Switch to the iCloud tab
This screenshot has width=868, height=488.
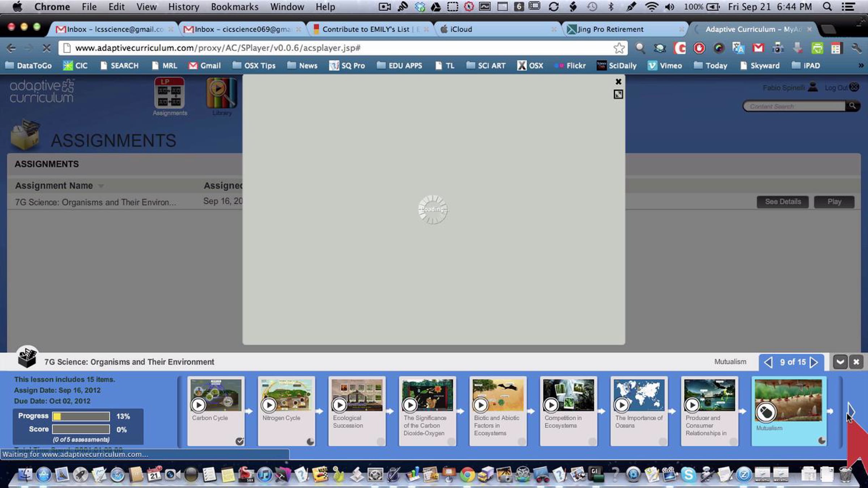[x=461, y=29]
